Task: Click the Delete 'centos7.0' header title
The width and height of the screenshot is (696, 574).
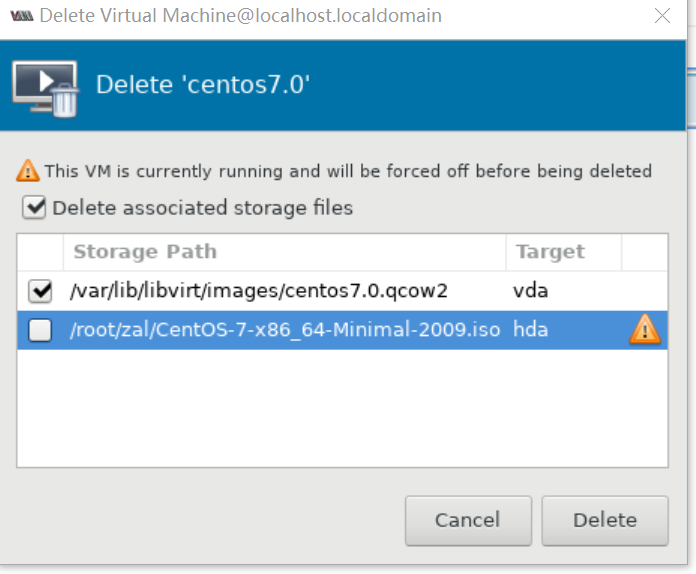Action: tap(203, 84)
